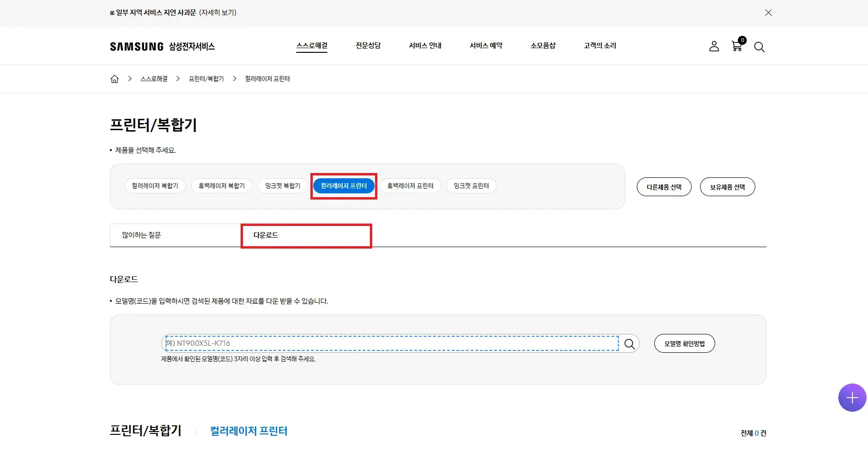
Task: Select 컬러레이저 복합기 product type
Action: [155, 185]
